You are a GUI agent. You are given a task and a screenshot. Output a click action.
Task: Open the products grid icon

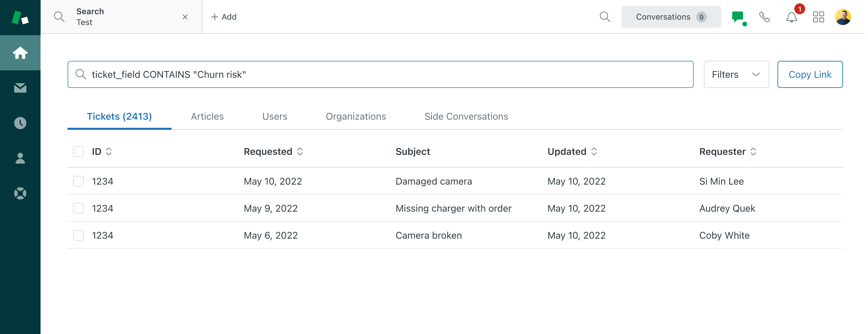click(x=818, y=17)
